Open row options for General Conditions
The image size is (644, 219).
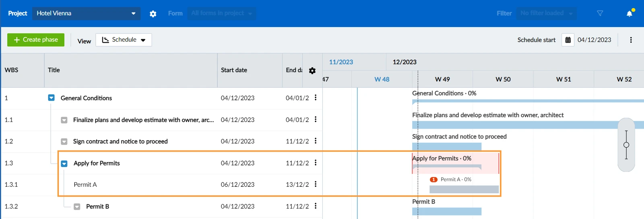point(316,97)
